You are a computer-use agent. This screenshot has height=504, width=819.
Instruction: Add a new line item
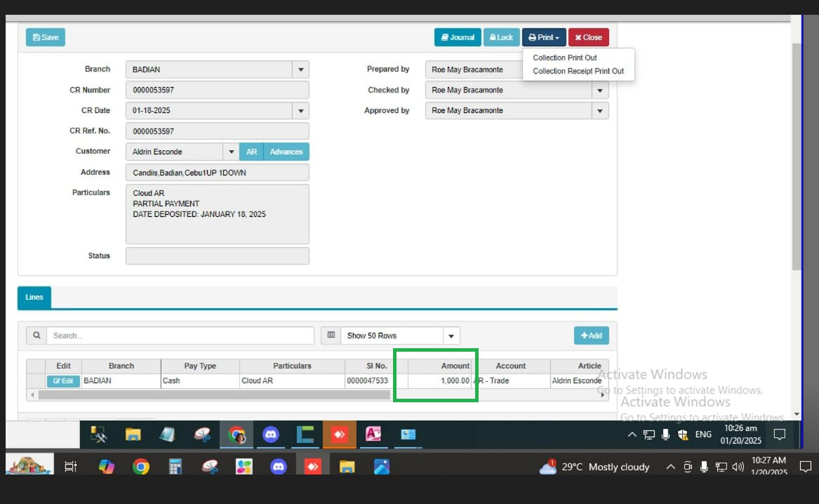591,336
